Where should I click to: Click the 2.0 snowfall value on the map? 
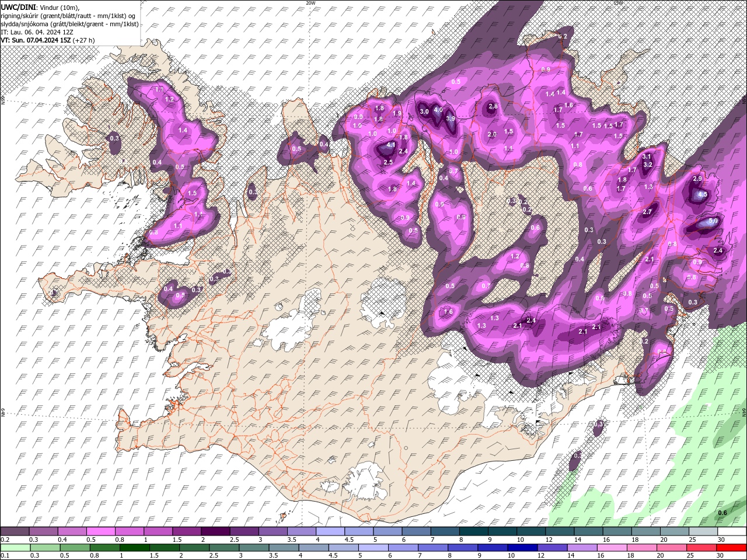[492, 134]
